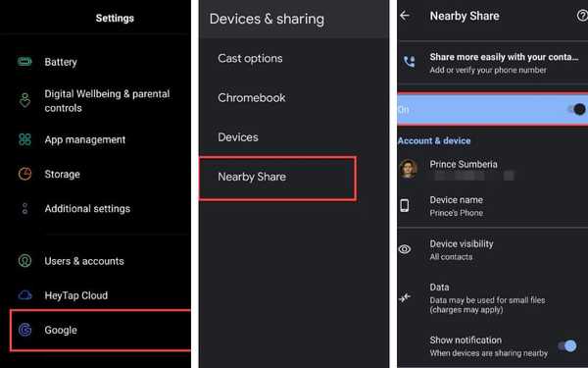Screen dimensions: 588x368
Task: Tap the phone icon next to Device name
Action: (404, 205)
